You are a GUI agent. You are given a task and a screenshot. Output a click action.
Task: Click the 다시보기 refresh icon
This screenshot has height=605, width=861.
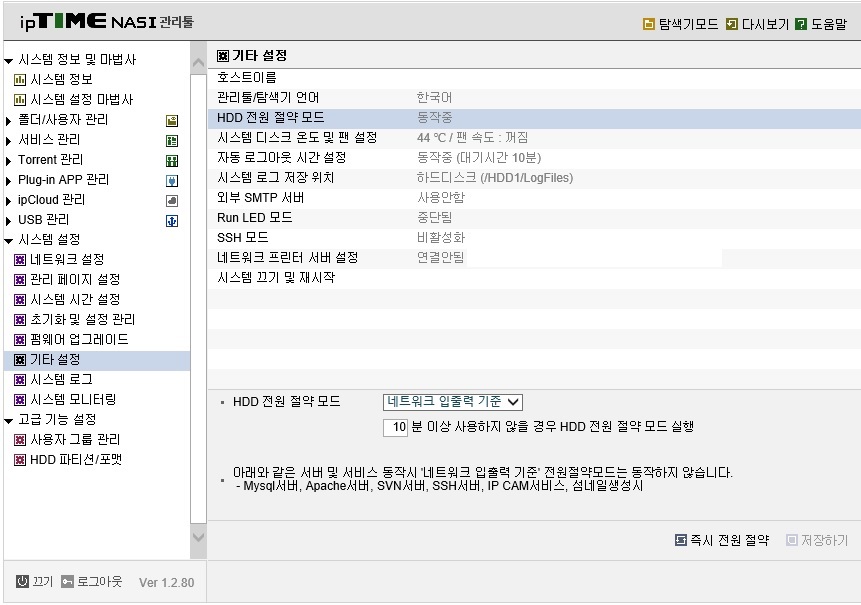(731, 24)
